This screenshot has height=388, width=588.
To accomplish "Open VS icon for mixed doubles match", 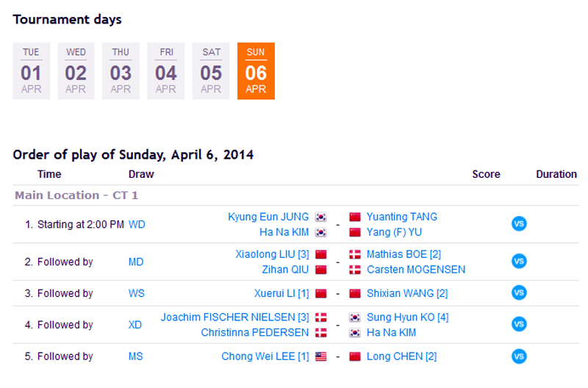I will [519, 324].
